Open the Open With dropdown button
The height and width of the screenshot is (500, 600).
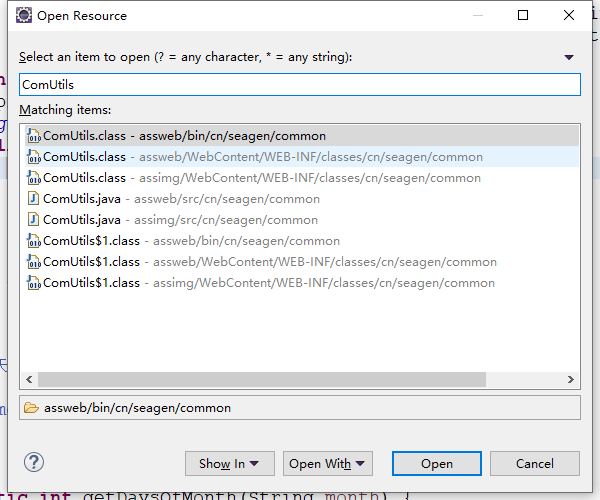tap(328, 464)
